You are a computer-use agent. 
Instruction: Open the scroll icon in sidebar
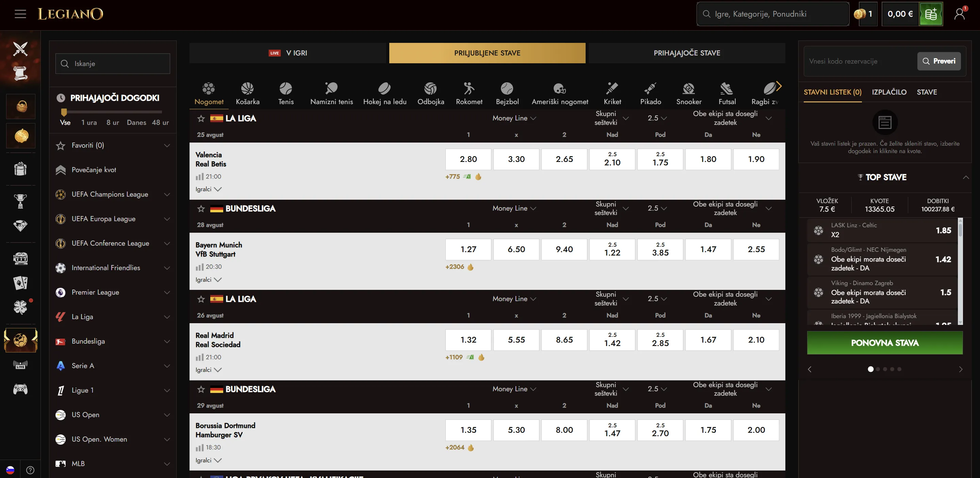pyautogui.click(x=20, y=73)
